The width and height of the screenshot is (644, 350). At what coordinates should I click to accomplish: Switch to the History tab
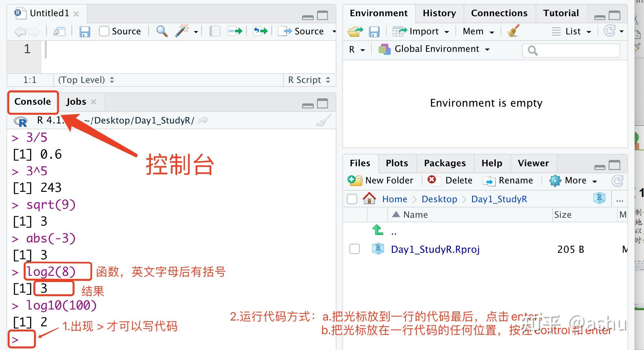(x=439, y=13)
